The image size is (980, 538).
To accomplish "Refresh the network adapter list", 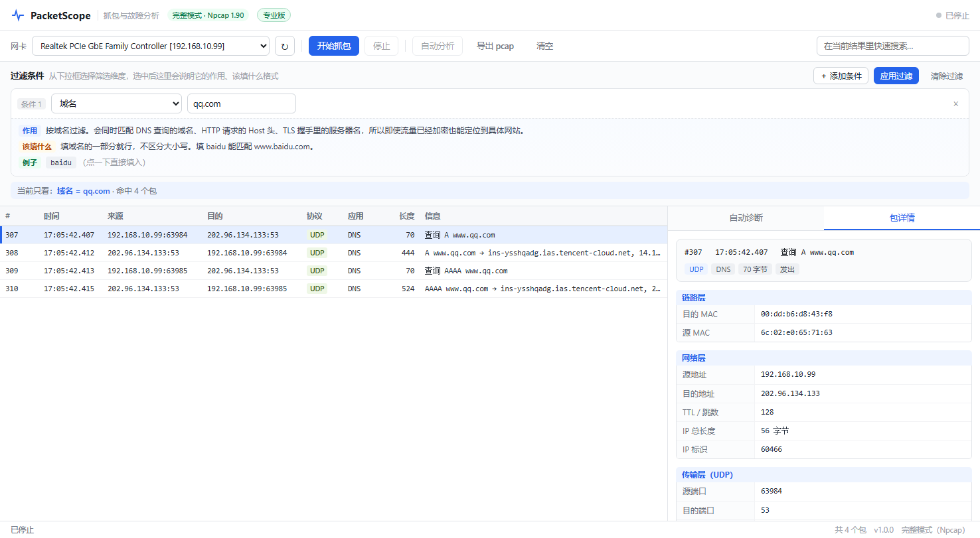I will click(285, 46).
